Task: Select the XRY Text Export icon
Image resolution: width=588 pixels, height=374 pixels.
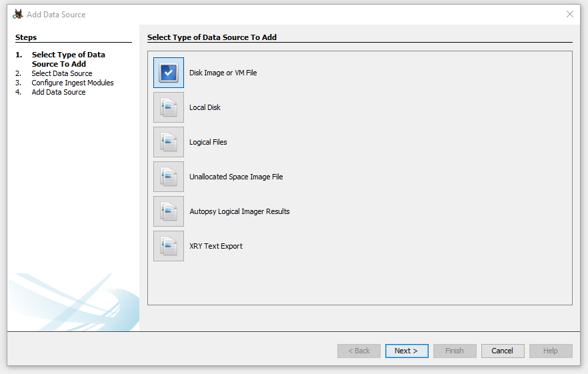Action: [x=169, y=246]
